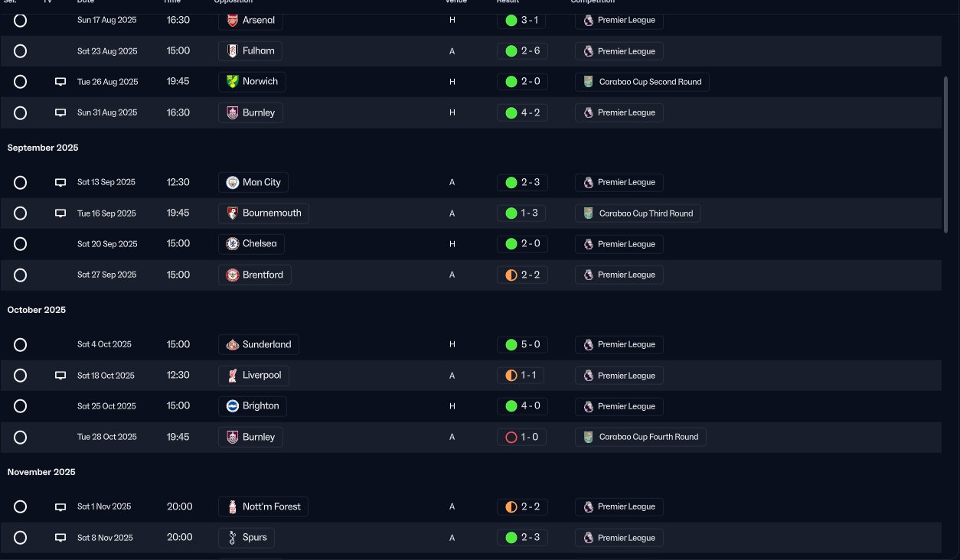Select the radio button for Nott'm Forest match

[x=21, y=507]
